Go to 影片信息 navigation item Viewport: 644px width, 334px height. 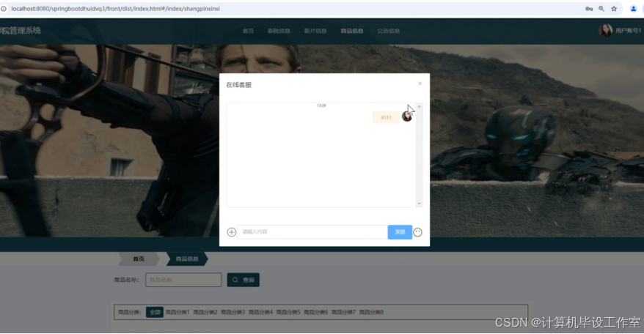coord(315,31)
